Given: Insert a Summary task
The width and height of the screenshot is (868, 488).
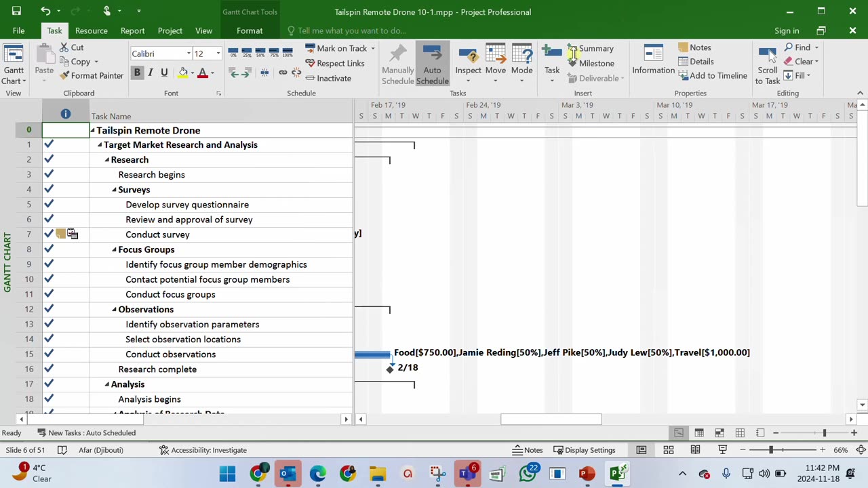Looking at the screenshot, I should [591, 48].
